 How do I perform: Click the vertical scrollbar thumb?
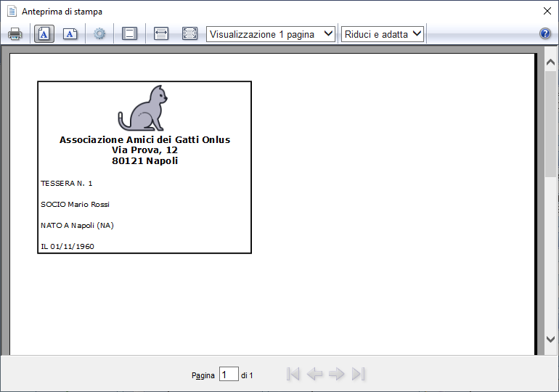tap(550, 123)
